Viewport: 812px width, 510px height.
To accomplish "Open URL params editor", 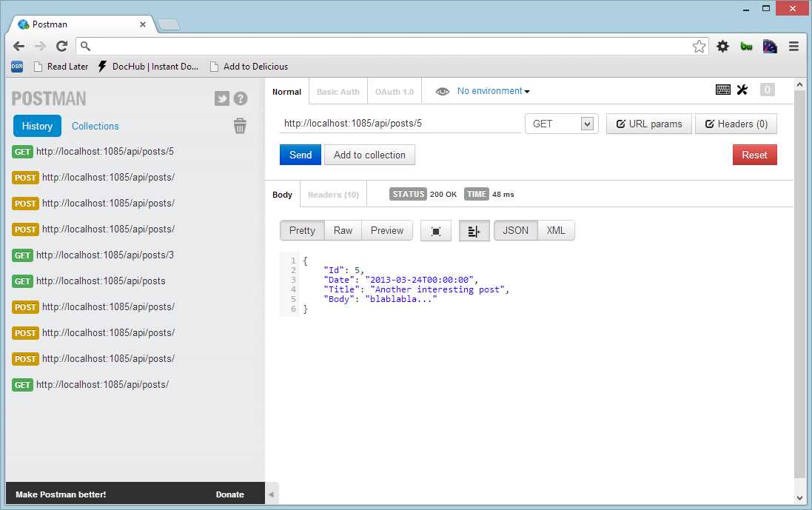I will click(x=649, y=124).
